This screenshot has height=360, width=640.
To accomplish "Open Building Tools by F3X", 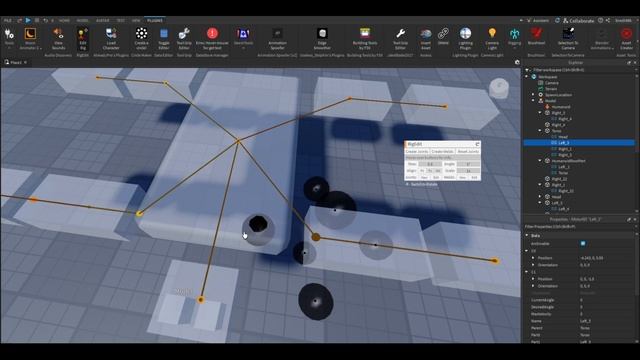I will (x=365, y=39).
